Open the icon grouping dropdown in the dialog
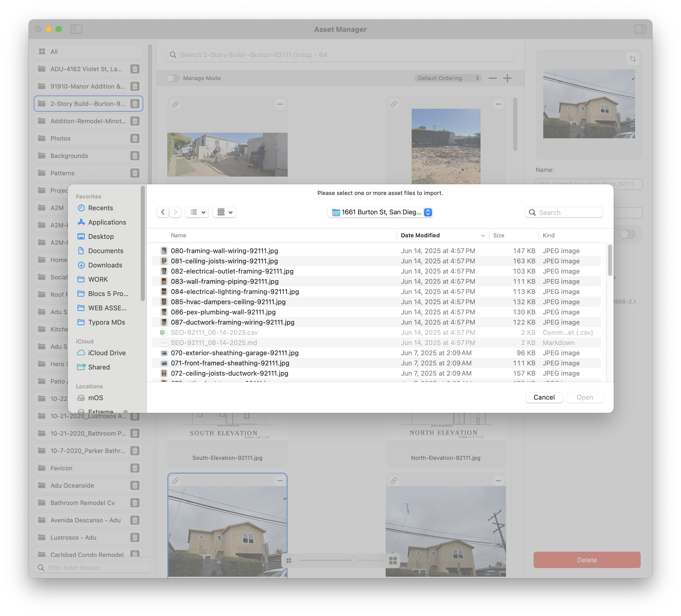The image size is (681, 616). click(225, 212)
